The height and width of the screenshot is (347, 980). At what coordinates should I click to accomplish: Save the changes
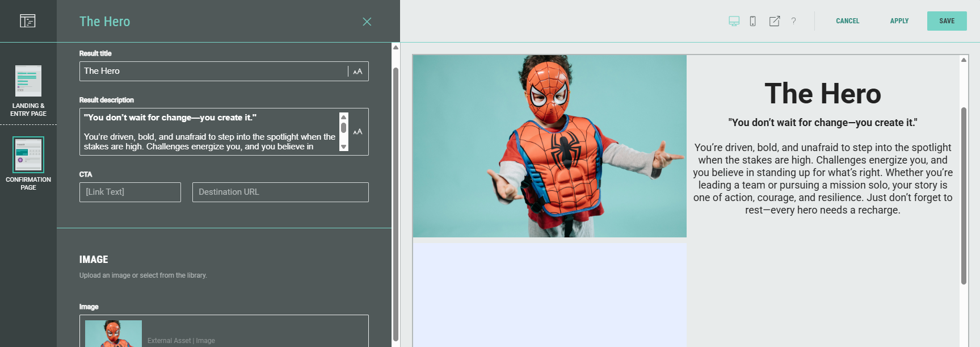click(x=947, y=21)
